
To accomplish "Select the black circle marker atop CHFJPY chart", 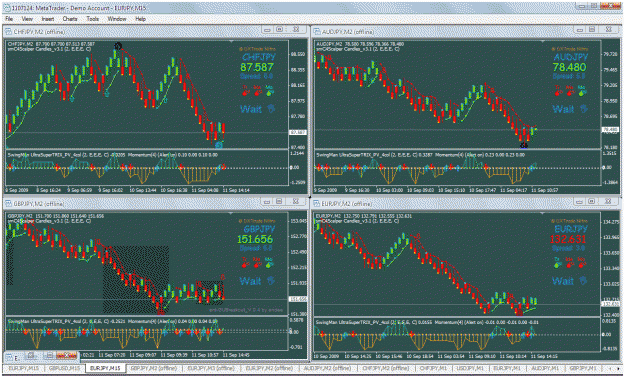I will 118,46.
